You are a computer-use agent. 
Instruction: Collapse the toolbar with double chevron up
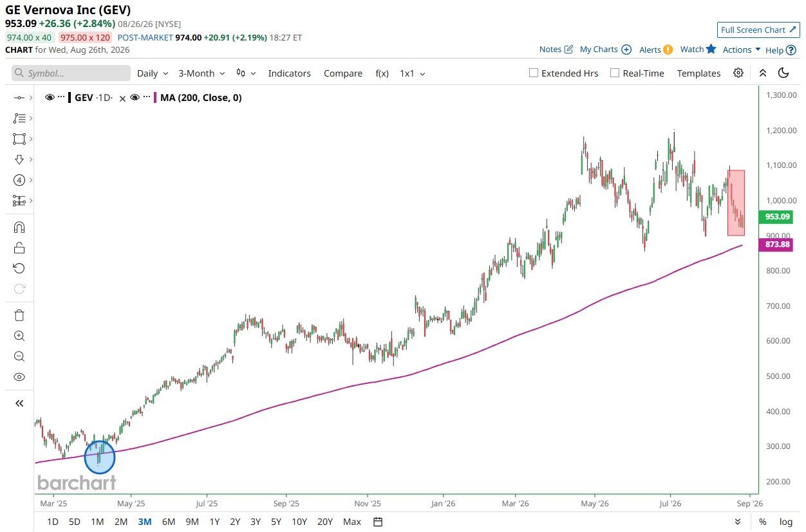click(763, 73)
